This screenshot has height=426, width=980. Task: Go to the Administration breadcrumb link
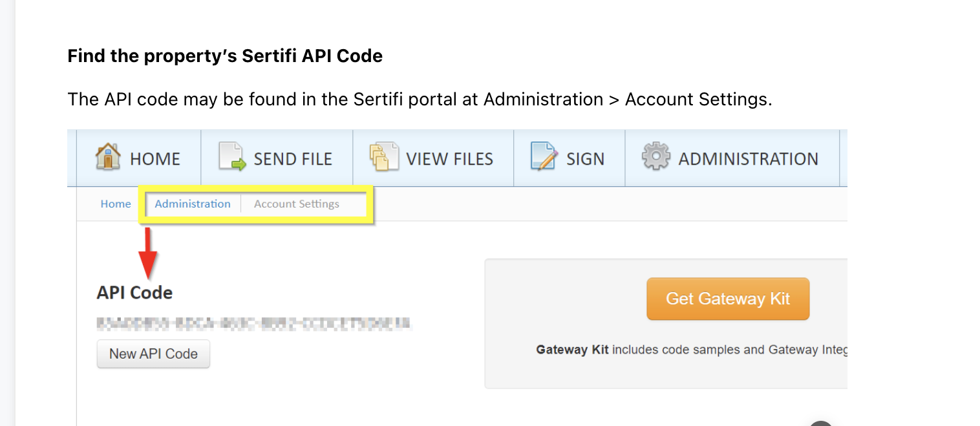pyautogui.click(x=193, y=204)
